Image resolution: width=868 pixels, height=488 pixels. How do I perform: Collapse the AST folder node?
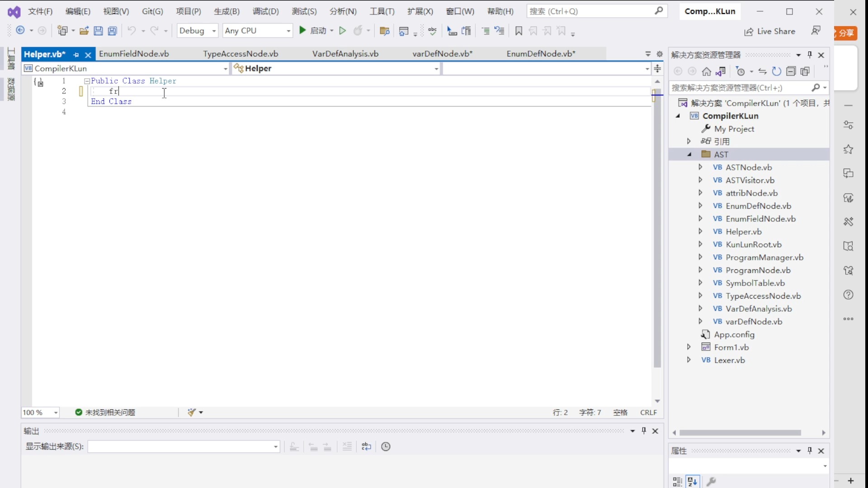click(689, 155)
